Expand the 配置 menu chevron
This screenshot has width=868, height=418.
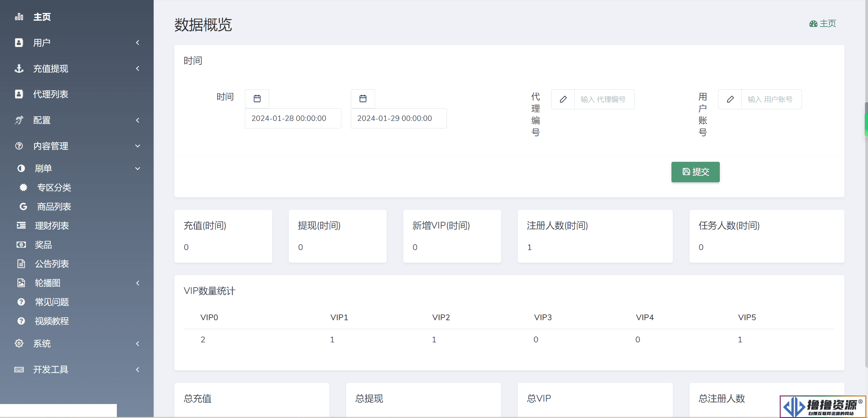tap(138, 120)
